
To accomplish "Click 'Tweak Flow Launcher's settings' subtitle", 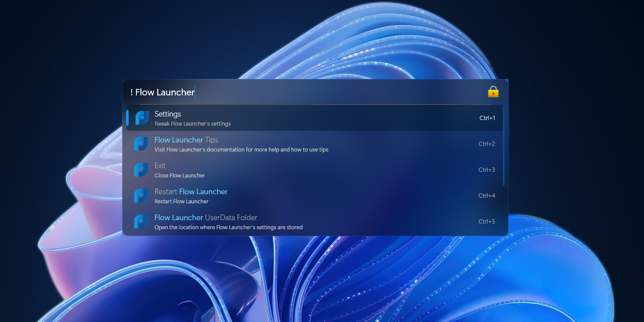I will pyautogui.click(x=193, y=124).
